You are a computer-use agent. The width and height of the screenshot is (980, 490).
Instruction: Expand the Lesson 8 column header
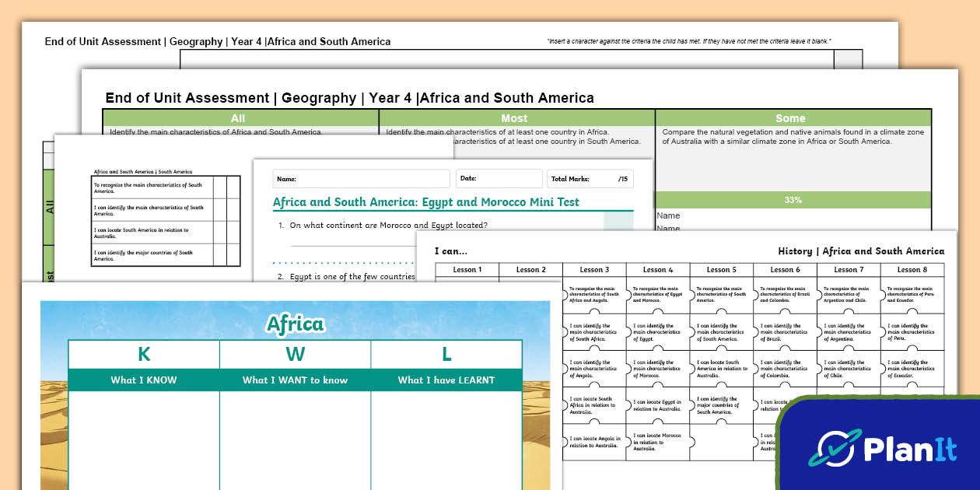912,270
